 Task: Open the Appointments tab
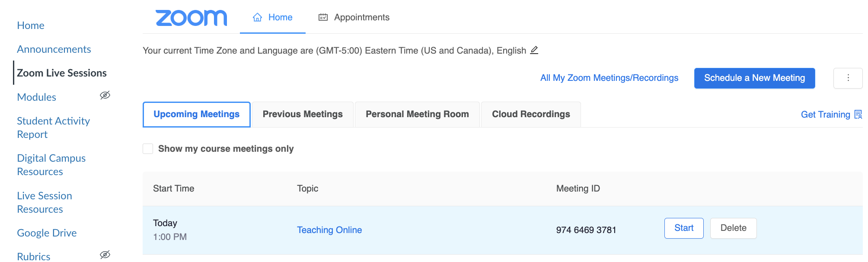[x=354, y=17]
